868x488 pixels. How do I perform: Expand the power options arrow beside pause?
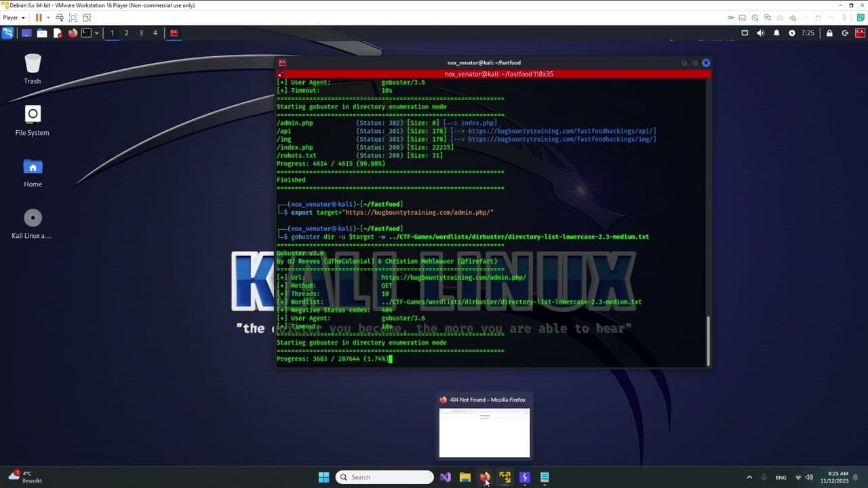point(47,18)
